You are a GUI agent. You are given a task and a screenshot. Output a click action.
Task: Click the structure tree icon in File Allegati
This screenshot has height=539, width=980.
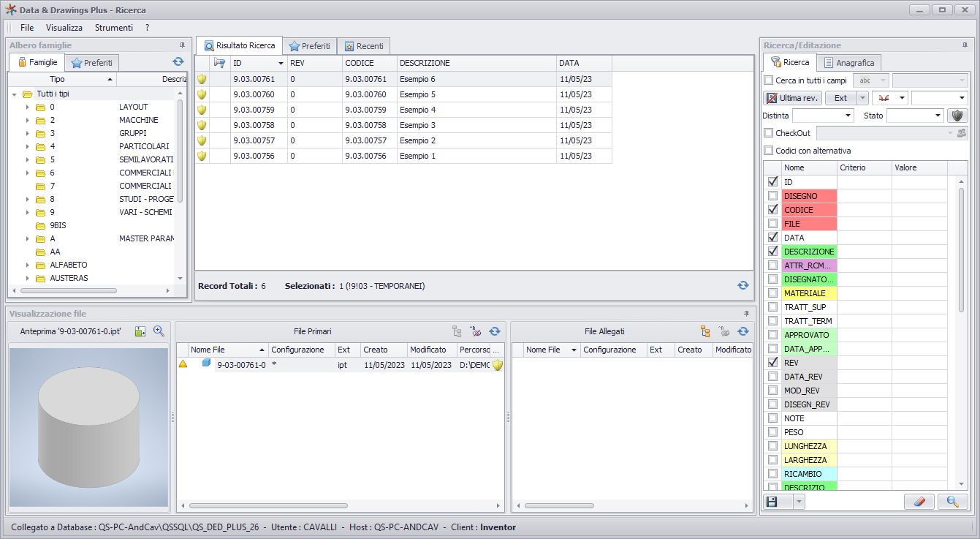pos(705,331)
